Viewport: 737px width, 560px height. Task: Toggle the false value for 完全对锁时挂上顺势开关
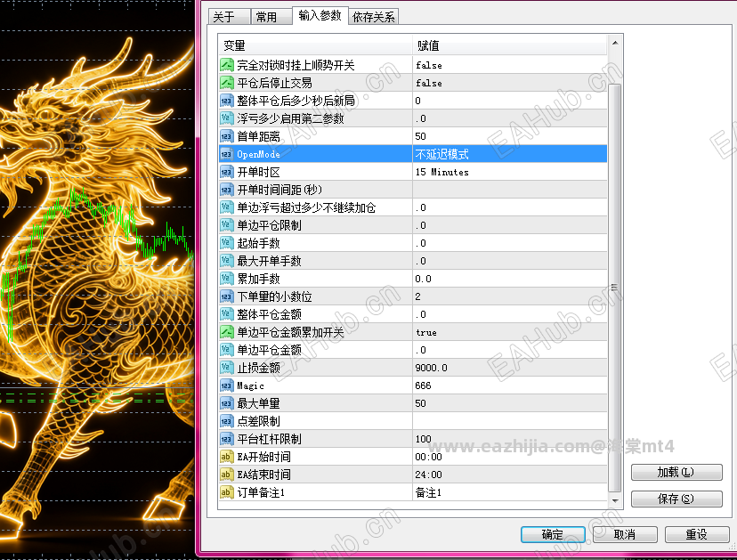509,65
